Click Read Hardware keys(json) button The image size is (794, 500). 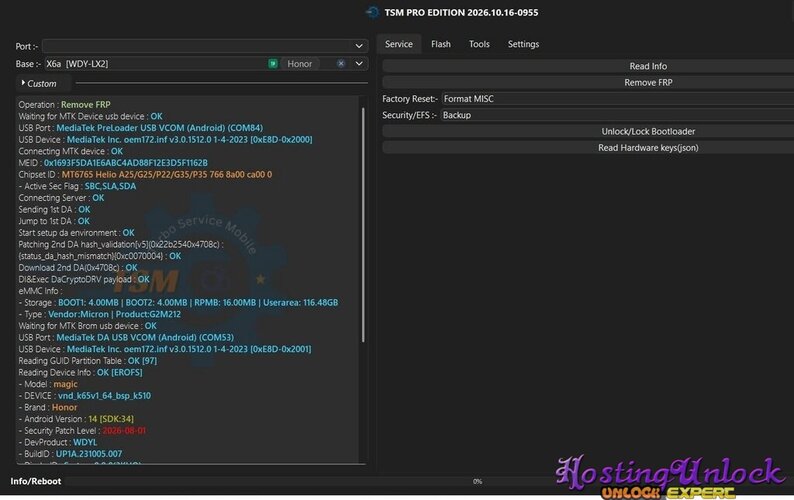pyautogui.click(x=588, y=147)
